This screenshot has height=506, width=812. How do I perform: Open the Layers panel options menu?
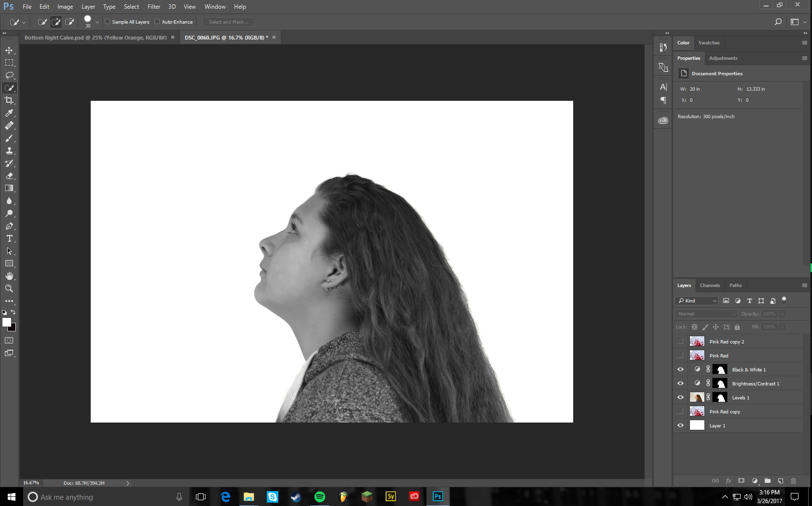tap(804, 285)
